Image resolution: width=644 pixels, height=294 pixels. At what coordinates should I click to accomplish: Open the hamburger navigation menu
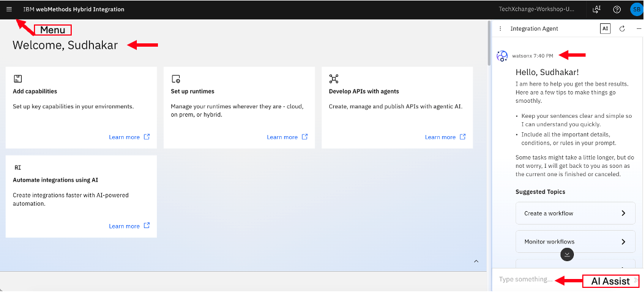(9, 9)
